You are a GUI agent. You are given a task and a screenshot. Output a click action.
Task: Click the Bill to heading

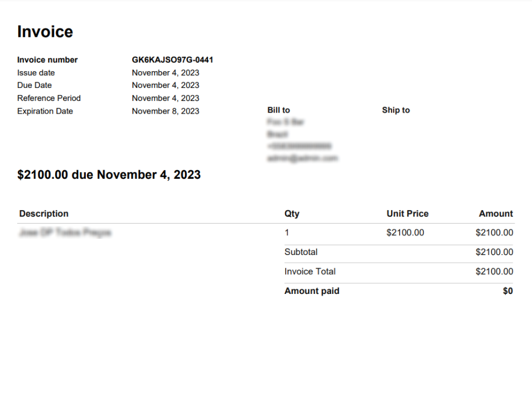[x=279, y=110]
